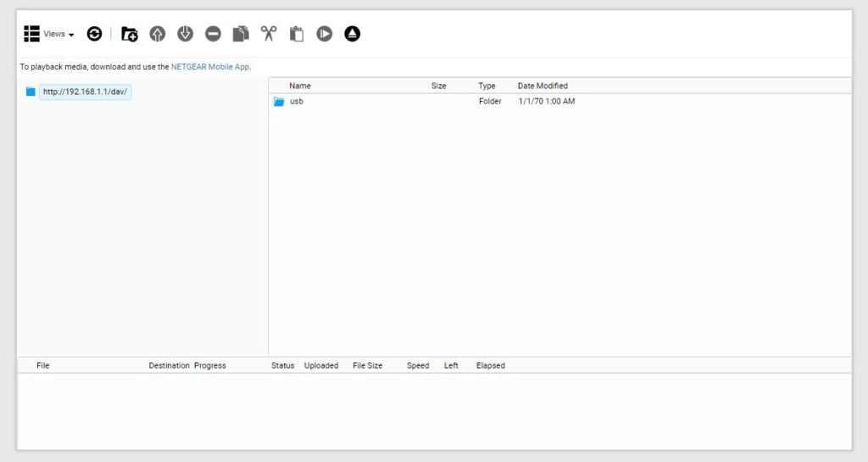Image resolution: width=868 pixels, height=462 pixels.
Task: Sort files by Size column header
Action: 438,86
